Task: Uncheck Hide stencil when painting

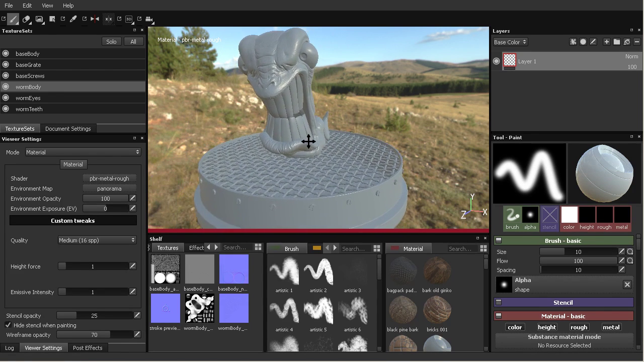Action: pos(8,325)
